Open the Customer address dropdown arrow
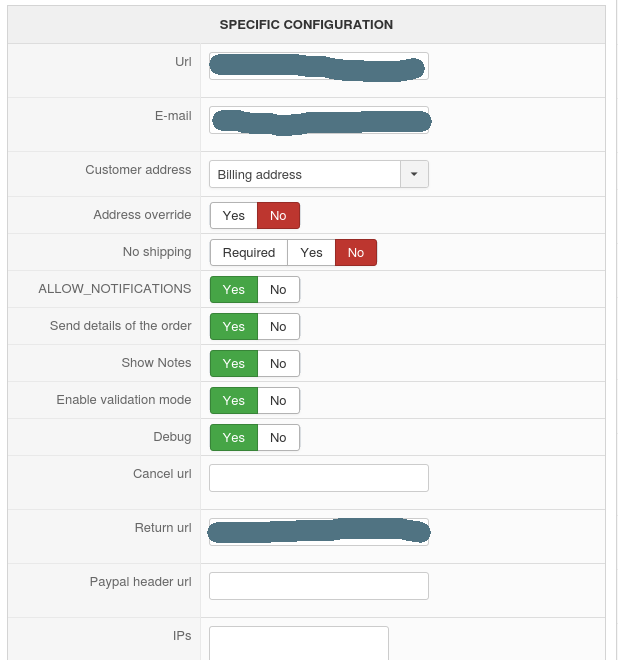618x660 pixels. click(x=414, y=174)
